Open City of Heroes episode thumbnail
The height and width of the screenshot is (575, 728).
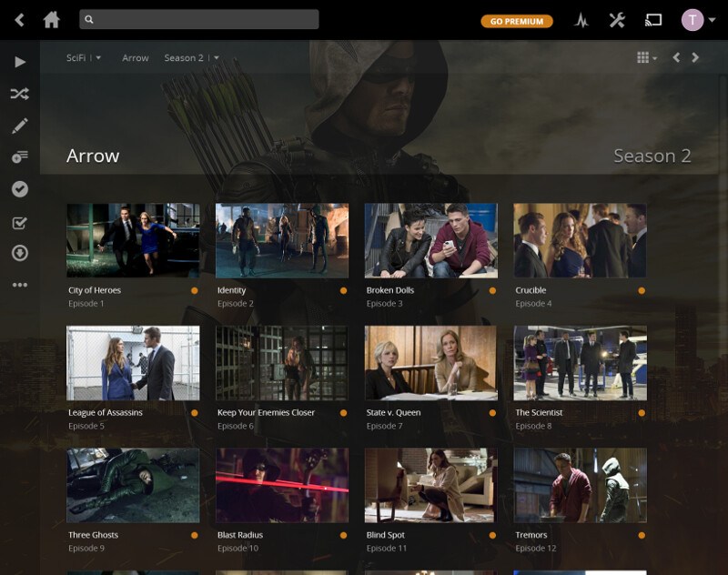tap(133, 240)
